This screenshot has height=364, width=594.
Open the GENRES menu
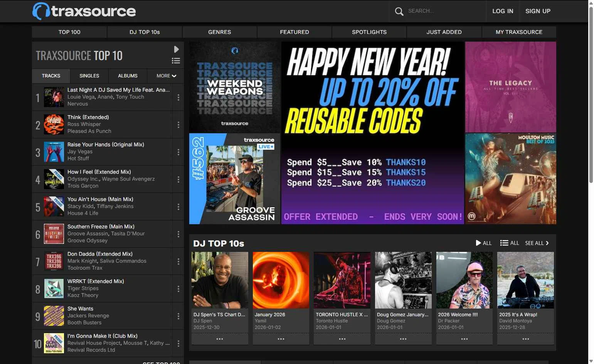(220, 32)
